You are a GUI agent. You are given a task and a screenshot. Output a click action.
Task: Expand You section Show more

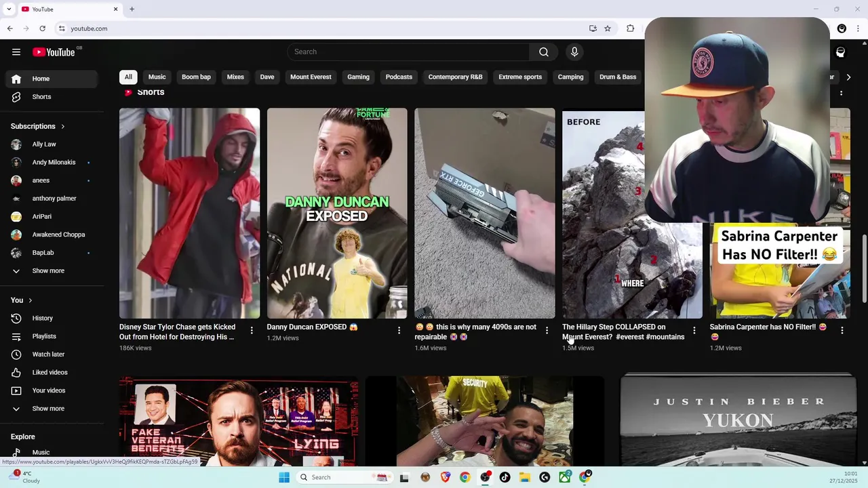click(x=53, y=409)
